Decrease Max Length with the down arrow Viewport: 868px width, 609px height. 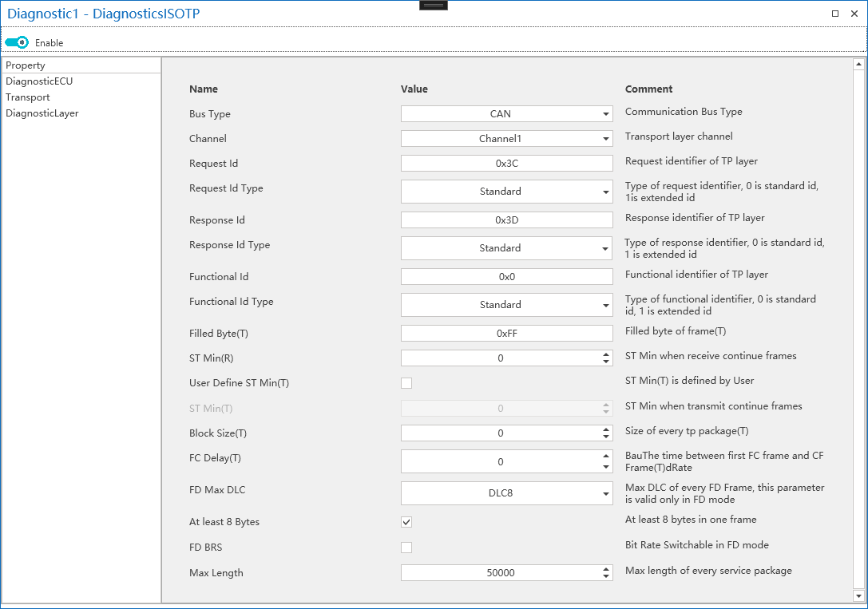click(606, 577)
